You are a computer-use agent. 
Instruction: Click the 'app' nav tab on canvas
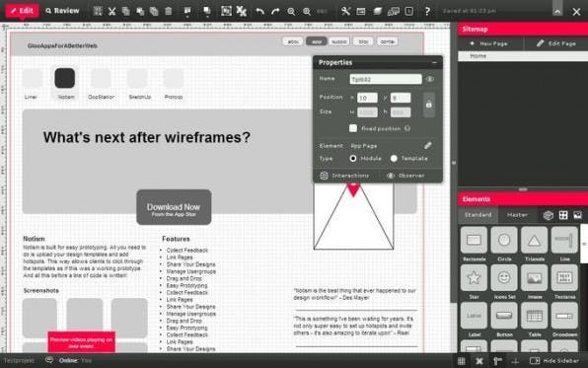[316, 41]
